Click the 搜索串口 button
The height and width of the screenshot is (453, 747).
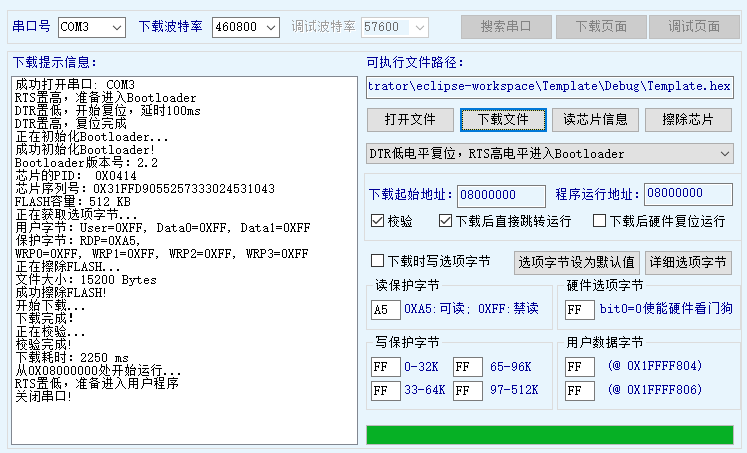[x=506, y=27]
